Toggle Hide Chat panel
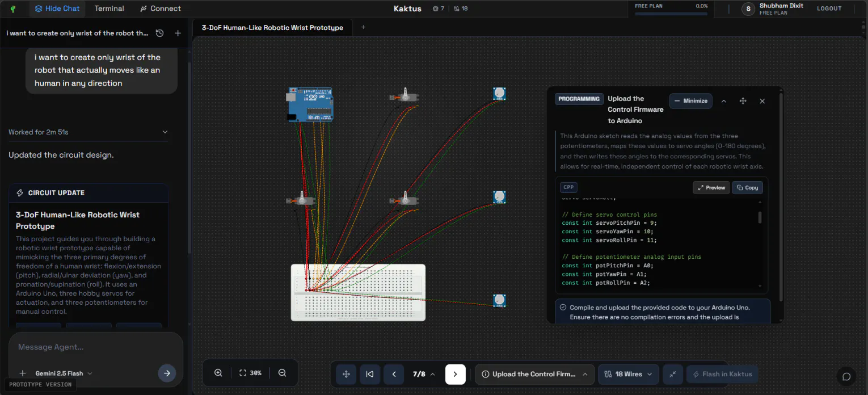This screenshot has width=868, height=395. tap(57, 9)
